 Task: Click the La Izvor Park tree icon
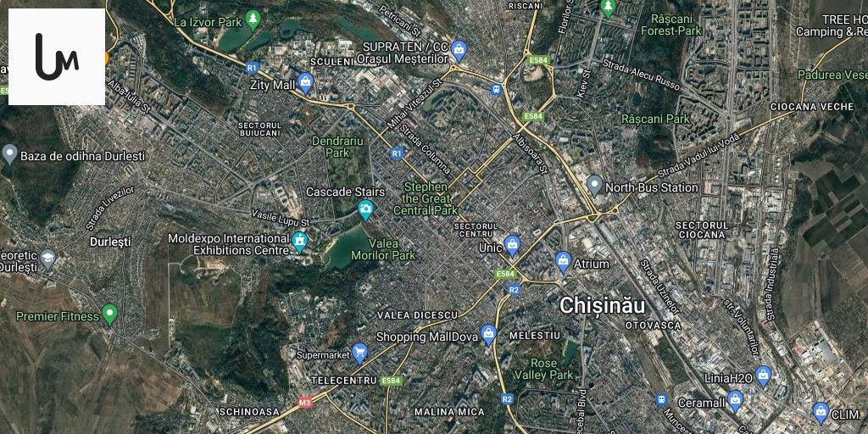[253, 20]
